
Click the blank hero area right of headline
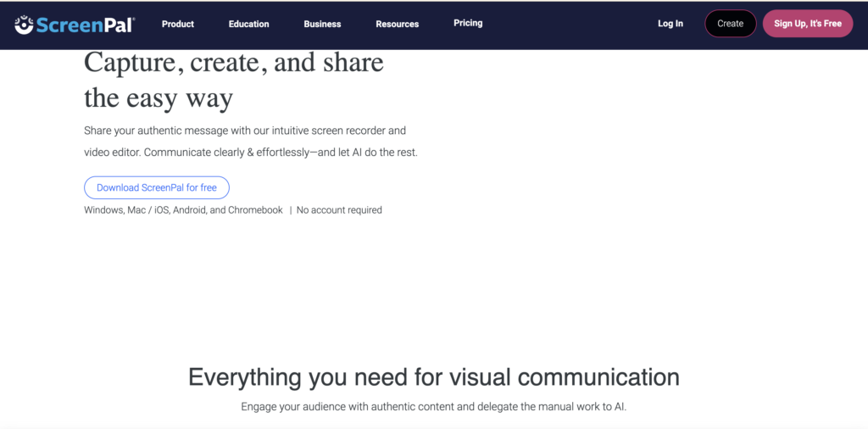(x=636, y=153)
